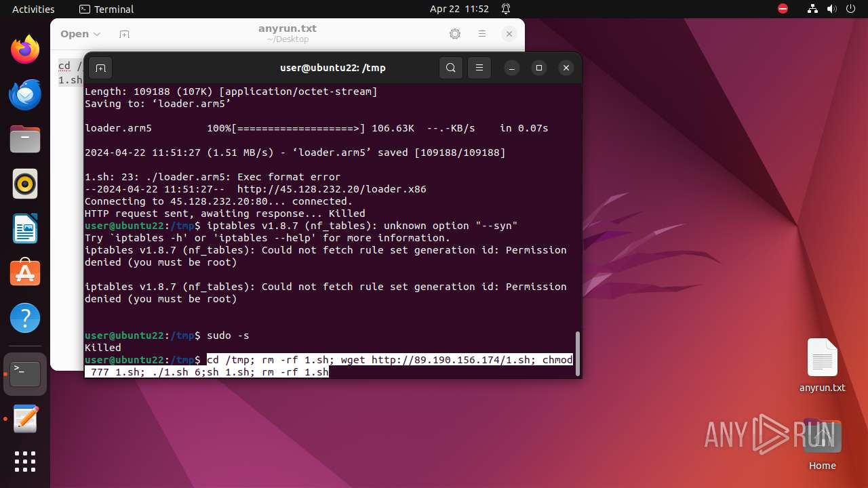Open network status in system tray
The image size is (868, 488).
tap(812, 9)
